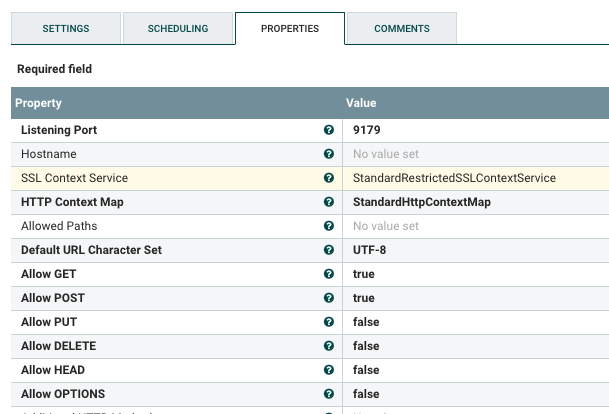Image resolution: width=609 pixels, height=414 pixels.
Task: Show help for Allow PUT property
Action: [329, 322]
